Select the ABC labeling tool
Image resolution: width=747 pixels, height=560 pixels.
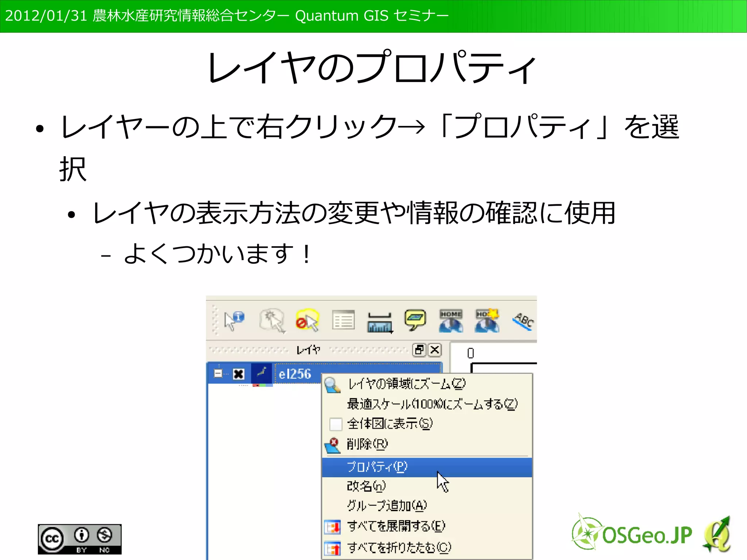point(524,321)
